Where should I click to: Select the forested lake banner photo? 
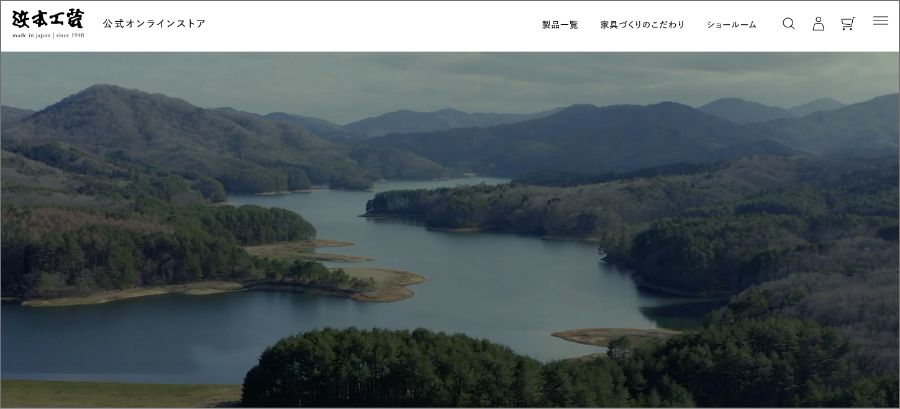coord(450,229)
